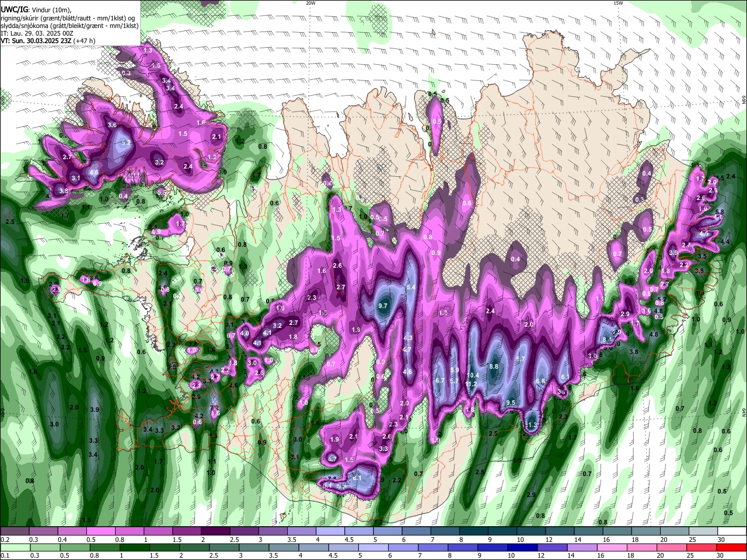This screenshot has width=747, height=560.
Task: Select the 'UWC/IG: Vindur (10m),' title line
Action: tap(36, 9)
